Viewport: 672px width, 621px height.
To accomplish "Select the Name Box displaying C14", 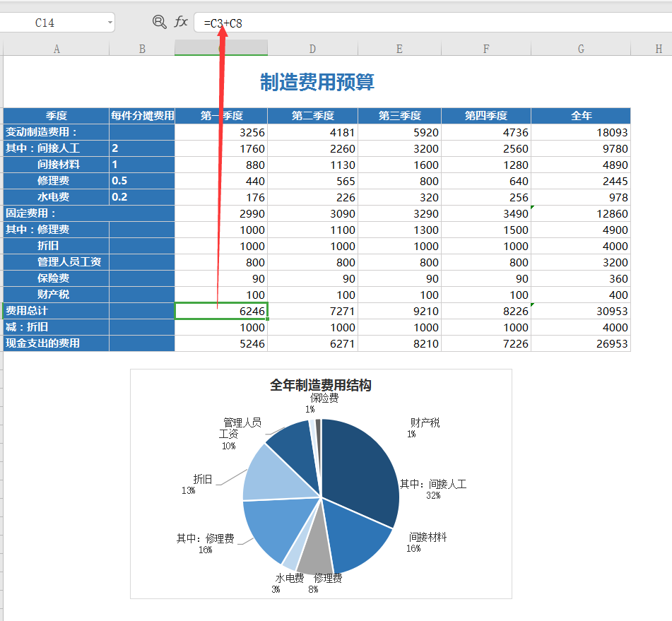I will (49, 22).
